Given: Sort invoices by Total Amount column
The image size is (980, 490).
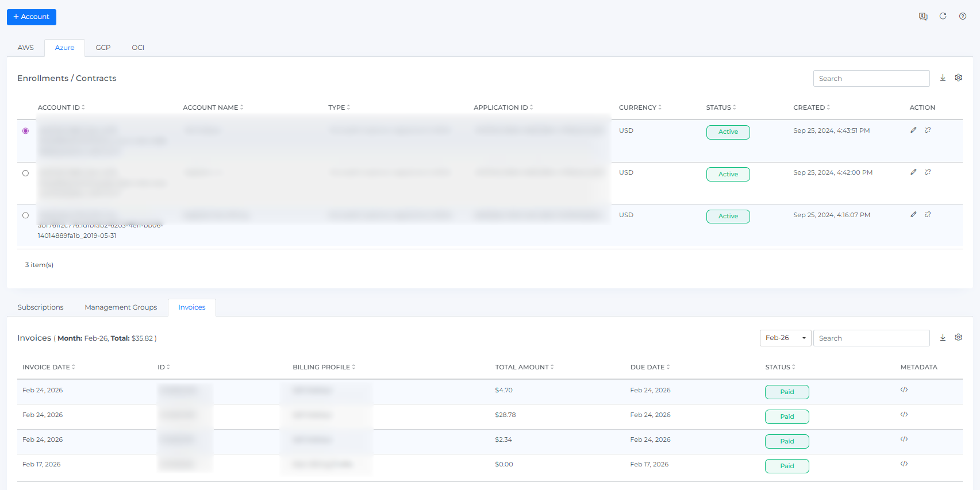Looking at the screenshot, I should coord(524,367).
